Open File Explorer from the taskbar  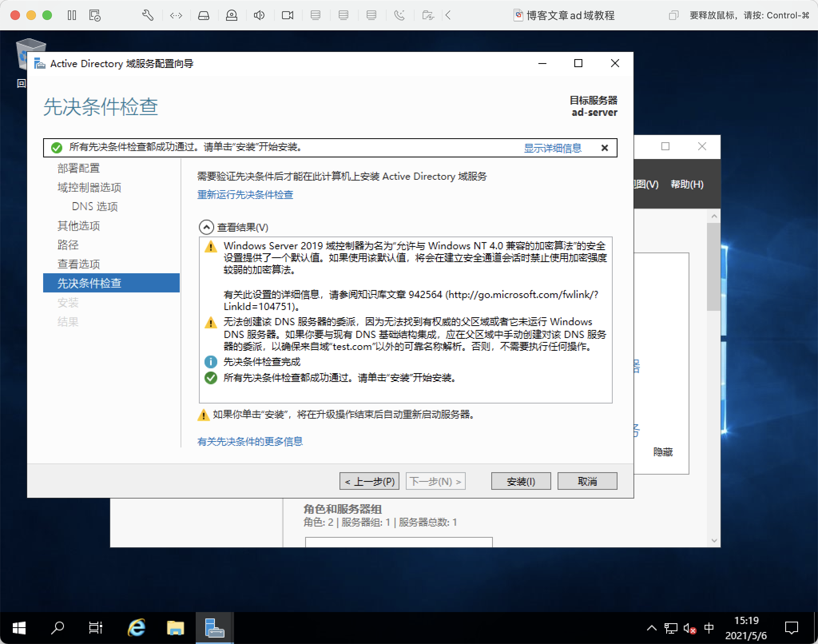point(175,628)
